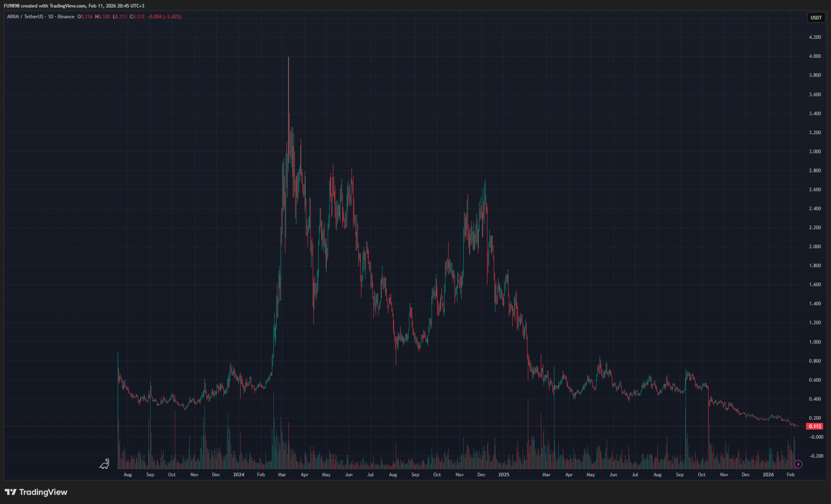Click the TradingView logo at bottom left

[37, 492]
